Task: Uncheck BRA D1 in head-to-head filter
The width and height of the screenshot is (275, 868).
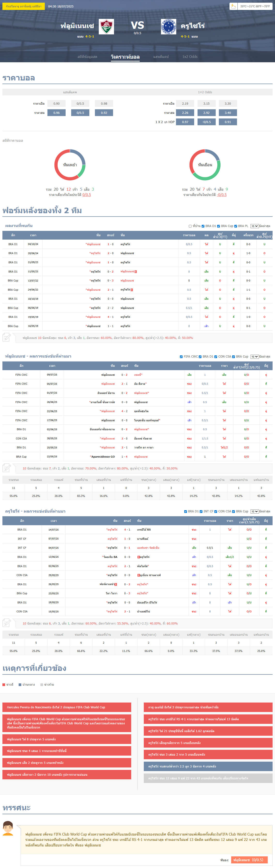Action: 203,226
